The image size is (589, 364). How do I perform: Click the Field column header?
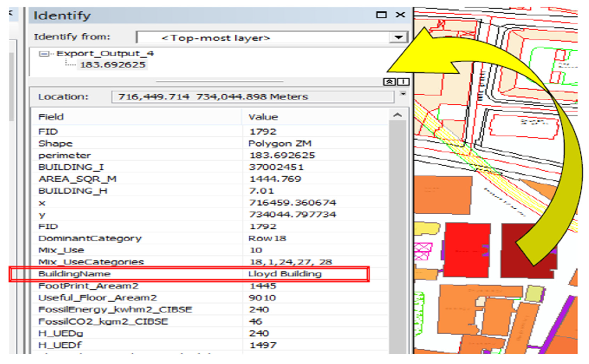pyautogui.click(x=51, y=117)
